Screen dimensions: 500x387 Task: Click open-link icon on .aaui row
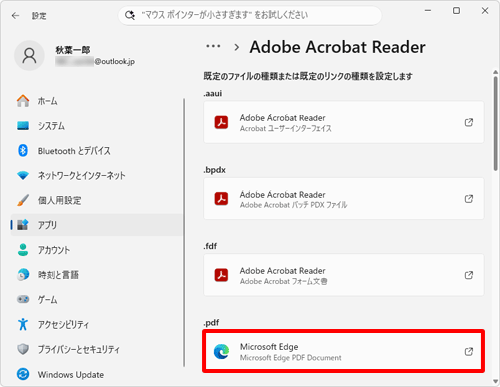[x=469, y=122]
